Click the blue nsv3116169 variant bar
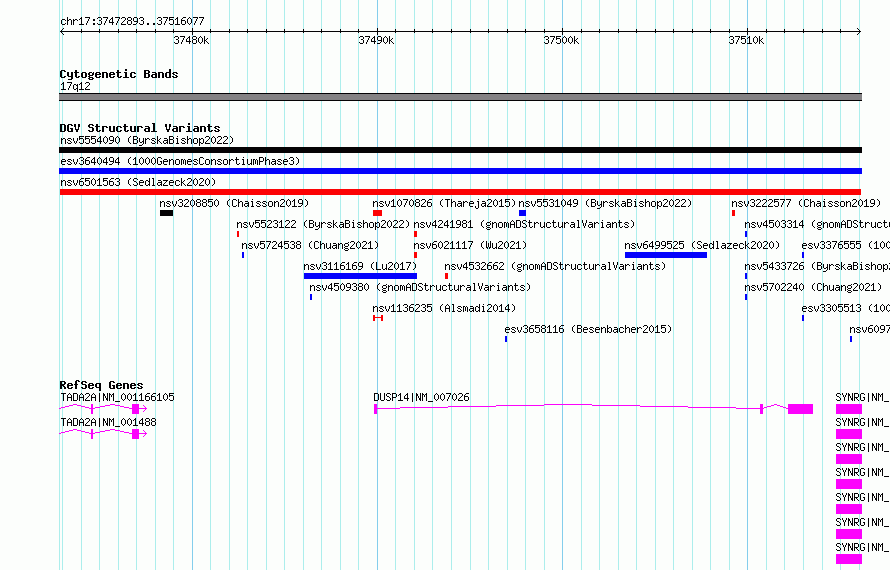The width and height of the screenshot is (890, 570). pos(360,276)
